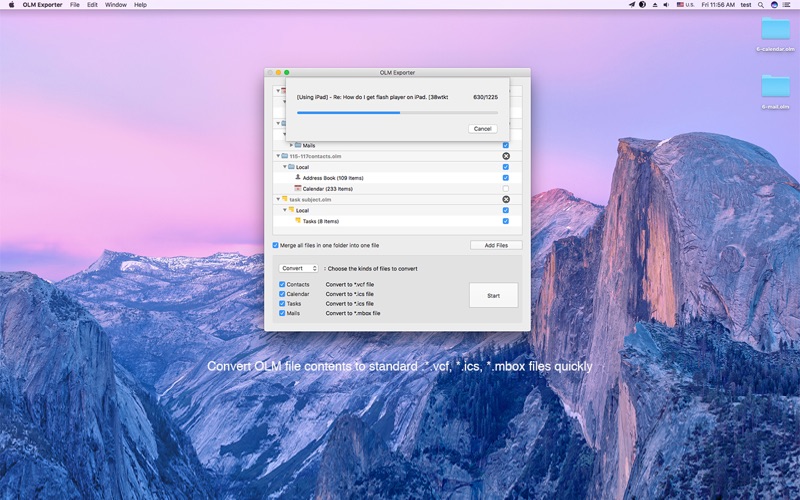Click the Tasks (8 items) note icon
800x500 pixels.
(298, 221)
